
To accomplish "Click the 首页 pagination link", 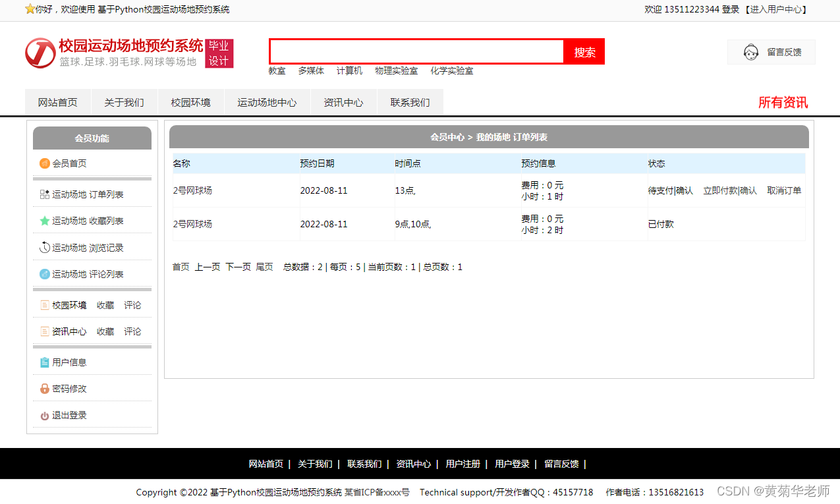I will click(x=181, y=267).
